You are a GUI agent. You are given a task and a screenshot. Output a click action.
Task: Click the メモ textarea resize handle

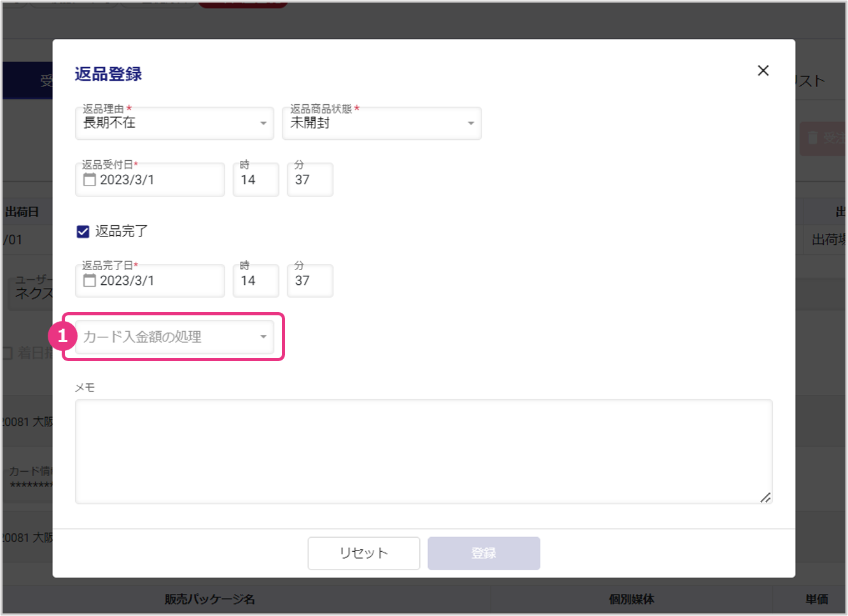pos(766,498)
